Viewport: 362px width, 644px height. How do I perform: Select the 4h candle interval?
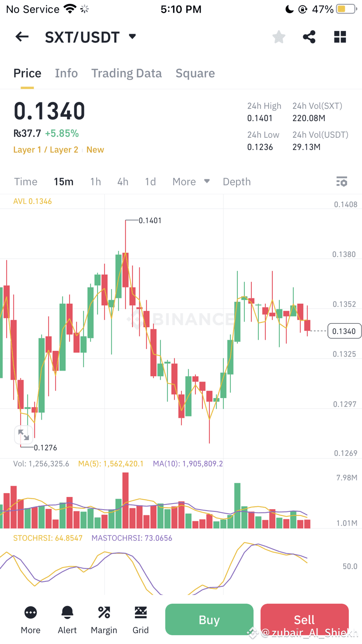(122, 181)
